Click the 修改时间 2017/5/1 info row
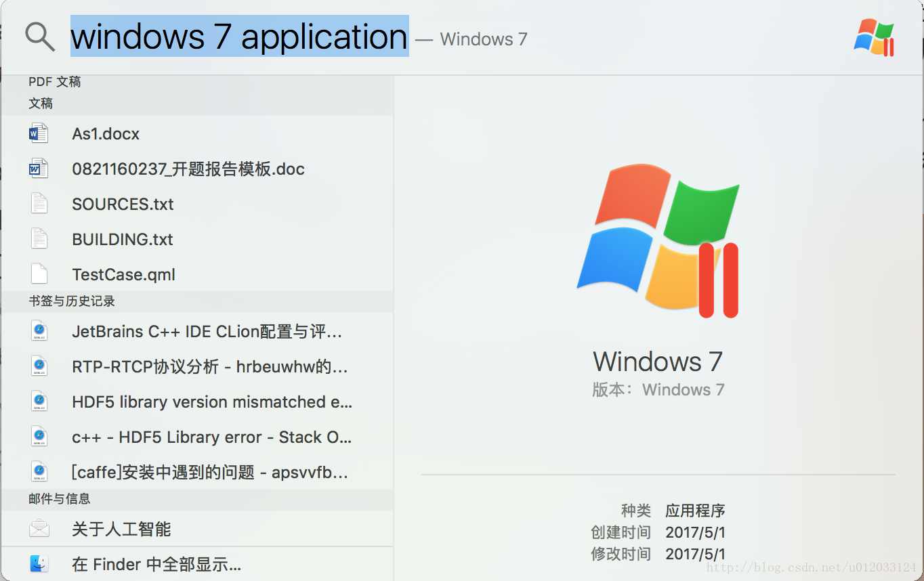The image size is (924, 581). 658,554
